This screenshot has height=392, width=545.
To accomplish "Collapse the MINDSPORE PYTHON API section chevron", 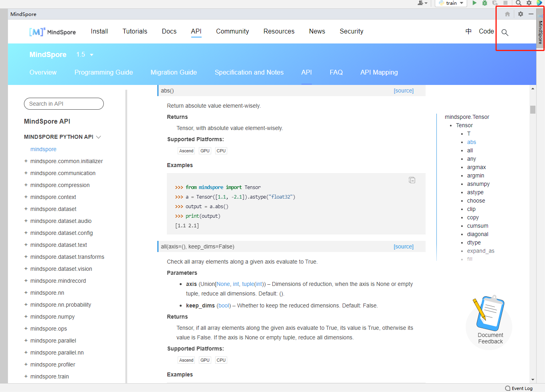I will pos(99,137).
